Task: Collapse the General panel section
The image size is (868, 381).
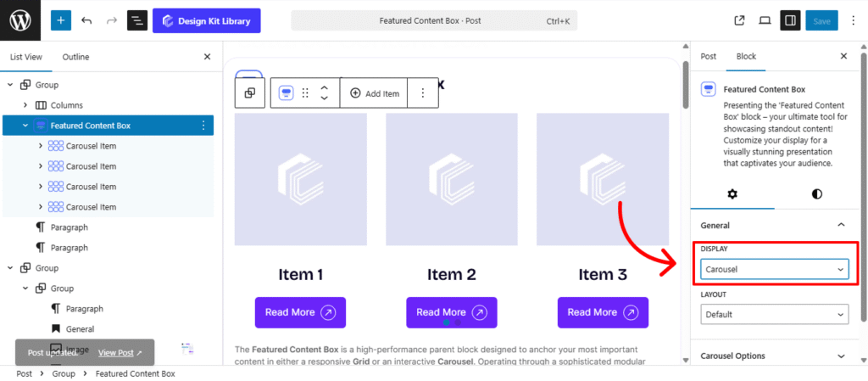Action: (841, 225)
